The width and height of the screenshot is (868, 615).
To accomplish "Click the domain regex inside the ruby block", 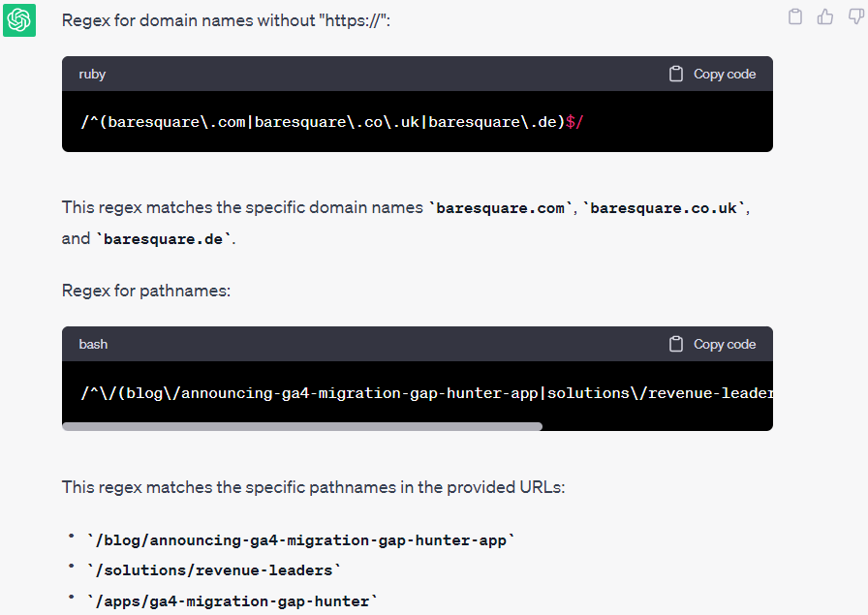I will tap(332, 121).
